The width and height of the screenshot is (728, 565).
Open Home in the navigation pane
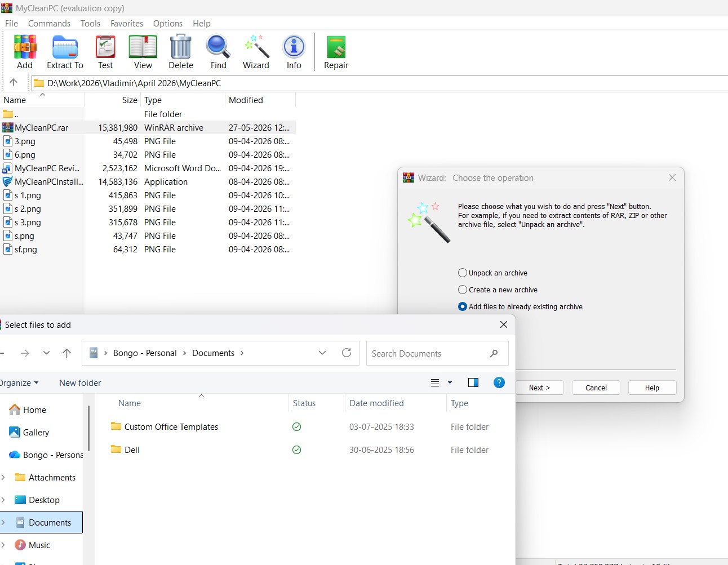[x=34, y=410]
